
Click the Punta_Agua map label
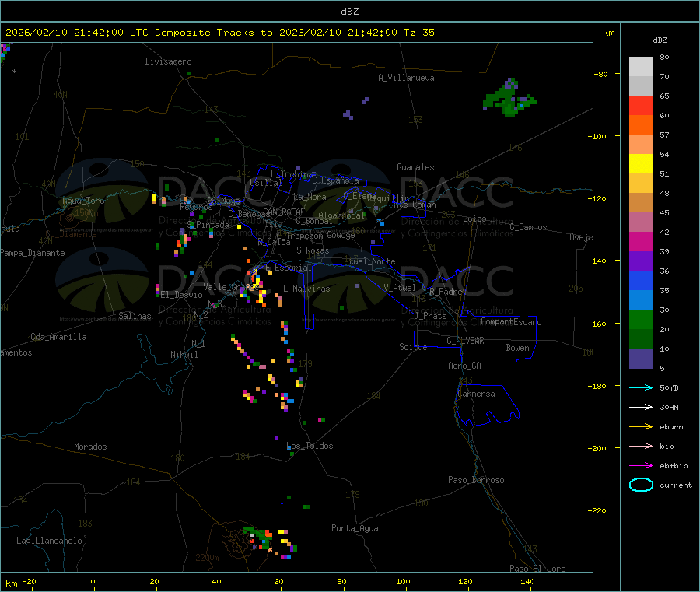tap(355, 528)
